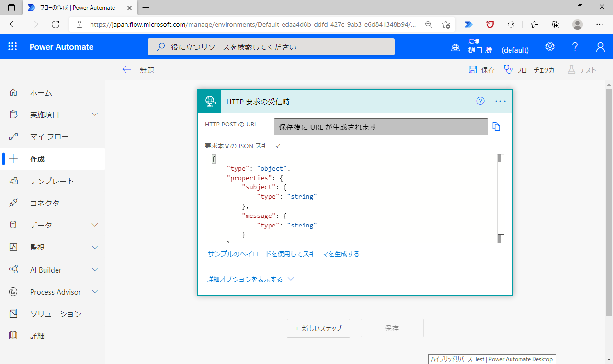Open a new browser tab

[x=146, y=8]
